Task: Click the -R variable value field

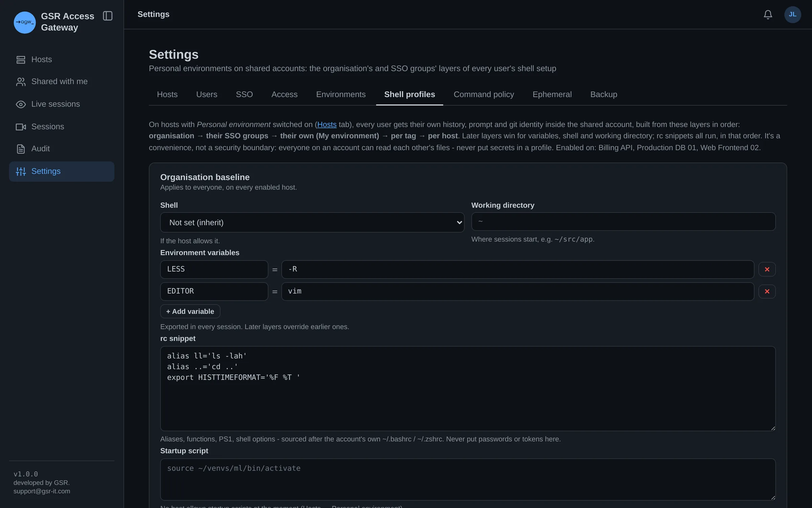Action: 518,269
